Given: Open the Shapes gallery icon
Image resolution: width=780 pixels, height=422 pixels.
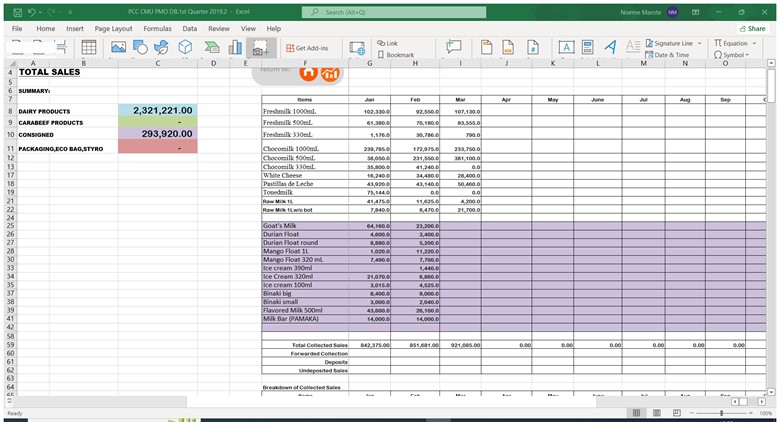Looking at the screenshot, I should coord(140,48).
